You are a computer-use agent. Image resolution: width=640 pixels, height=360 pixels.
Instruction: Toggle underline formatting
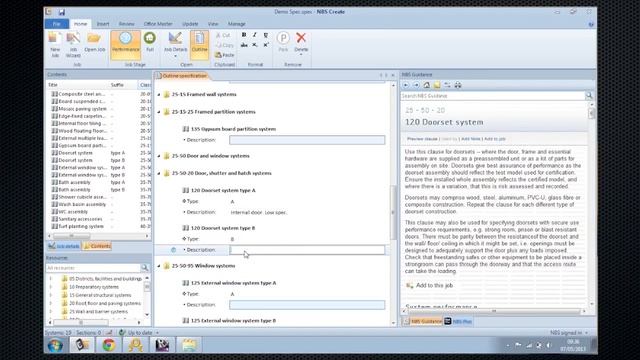[266, 35]
